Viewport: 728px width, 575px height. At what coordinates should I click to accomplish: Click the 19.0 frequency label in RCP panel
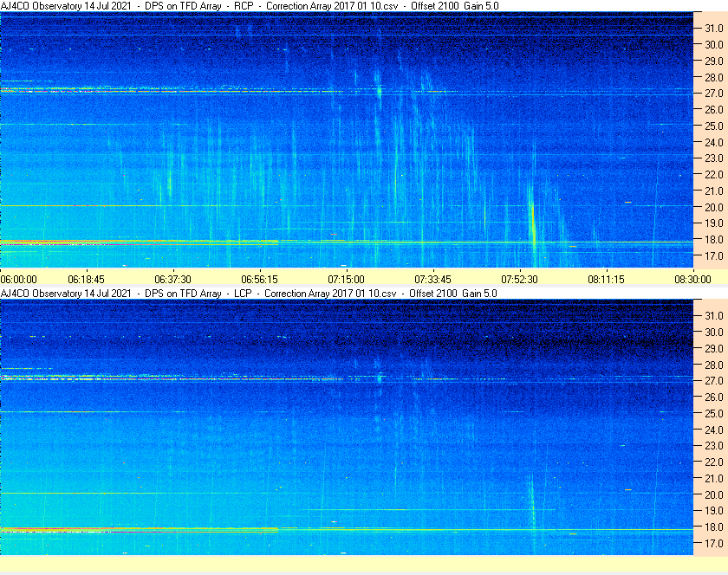tap(714, 223)
